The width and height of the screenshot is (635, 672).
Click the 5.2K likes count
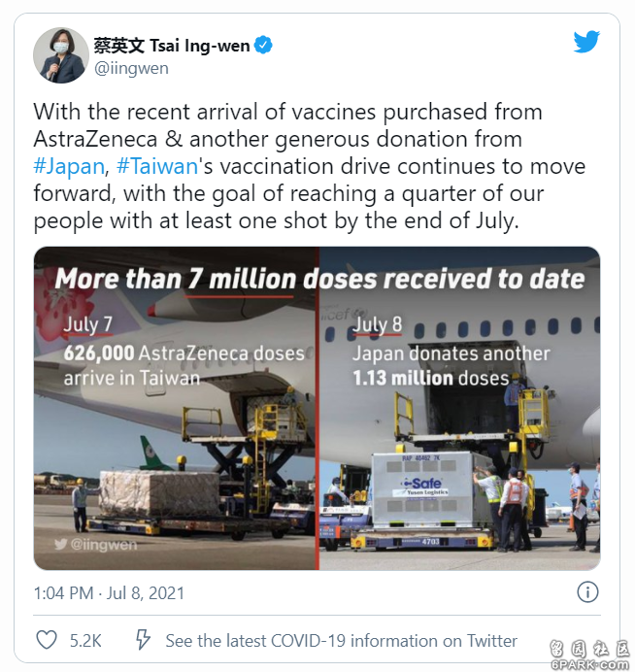(85, 641)
